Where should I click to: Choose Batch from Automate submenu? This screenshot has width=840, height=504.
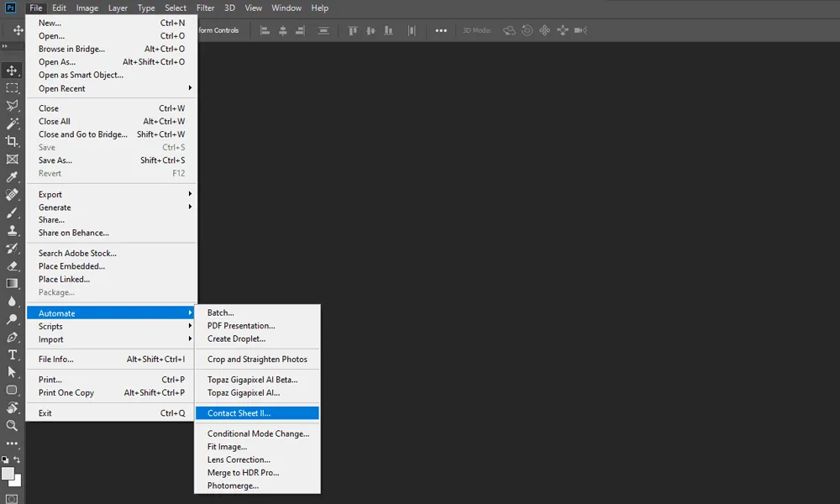257,312
